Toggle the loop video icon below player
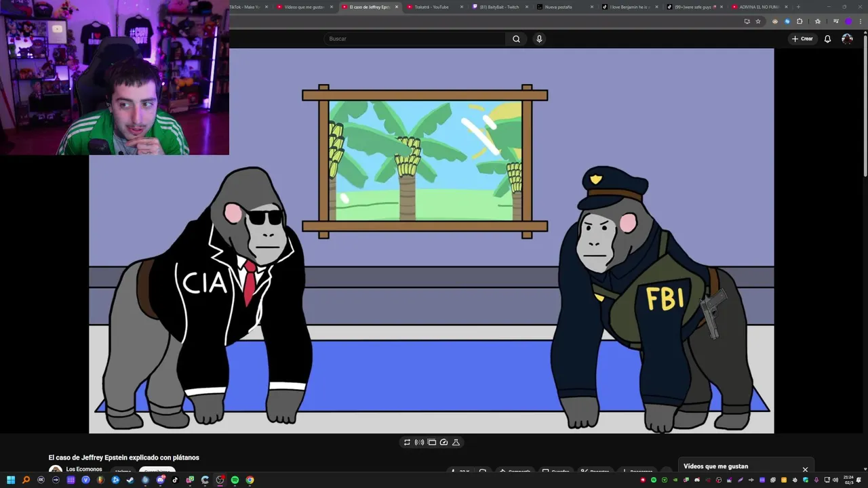The height and width of the screenshot is (488, 868). (x=407, y=442)
